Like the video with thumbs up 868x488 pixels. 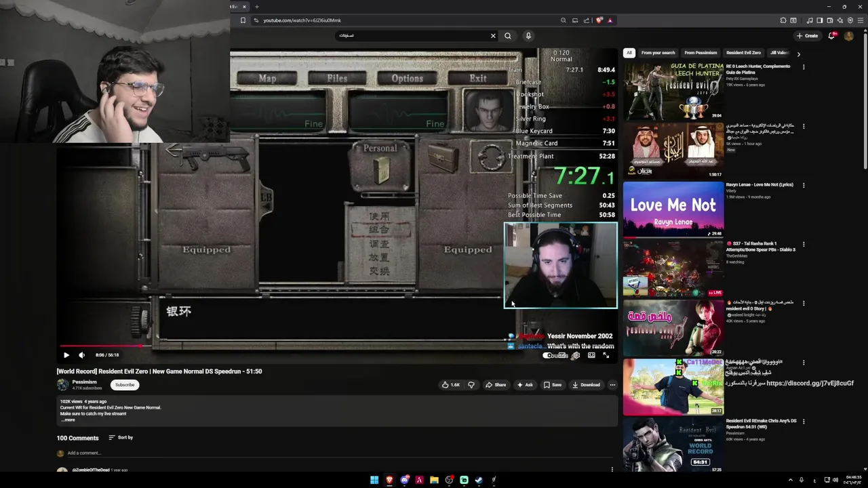point(450,385)
